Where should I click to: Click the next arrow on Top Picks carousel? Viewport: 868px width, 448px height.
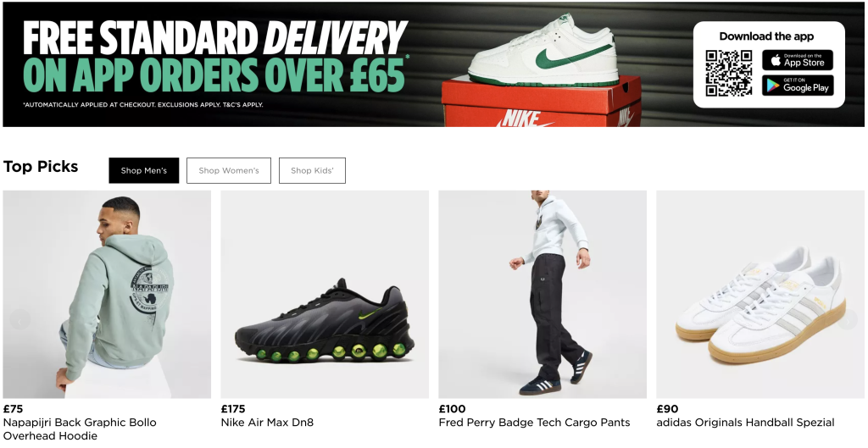click(848, 320)
